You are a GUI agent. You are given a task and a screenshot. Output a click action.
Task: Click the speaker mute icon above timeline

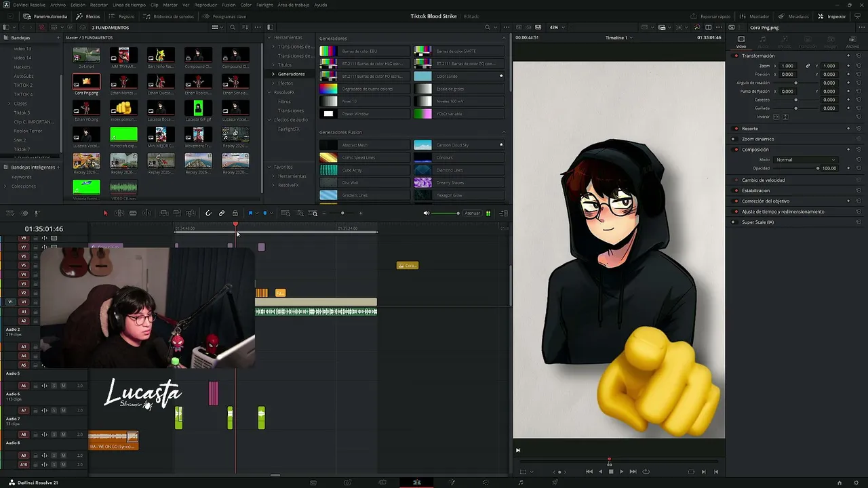[x=427, y=213]
